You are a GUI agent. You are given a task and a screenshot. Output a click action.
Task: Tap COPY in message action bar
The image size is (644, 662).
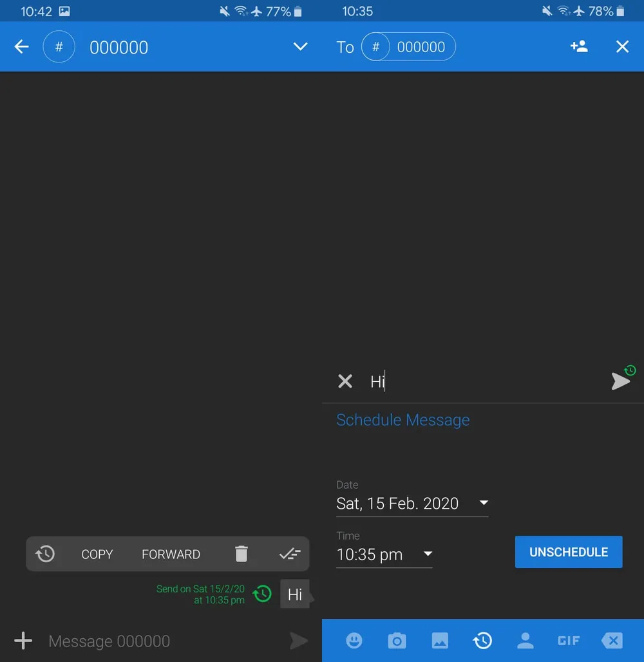[97, 554]
